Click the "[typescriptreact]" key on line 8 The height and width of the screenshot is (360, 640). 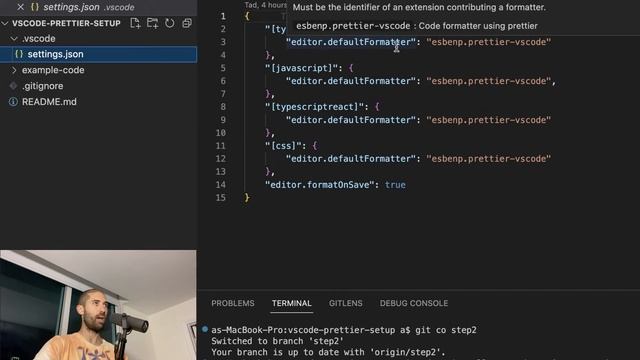pyautogui.click(x=314, y=107)
